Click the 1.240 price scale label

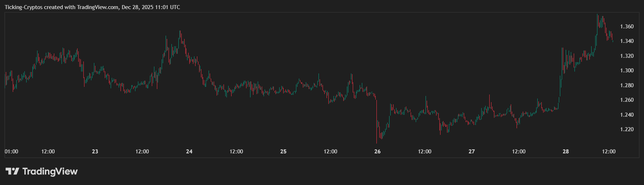(x=627, y=115)
